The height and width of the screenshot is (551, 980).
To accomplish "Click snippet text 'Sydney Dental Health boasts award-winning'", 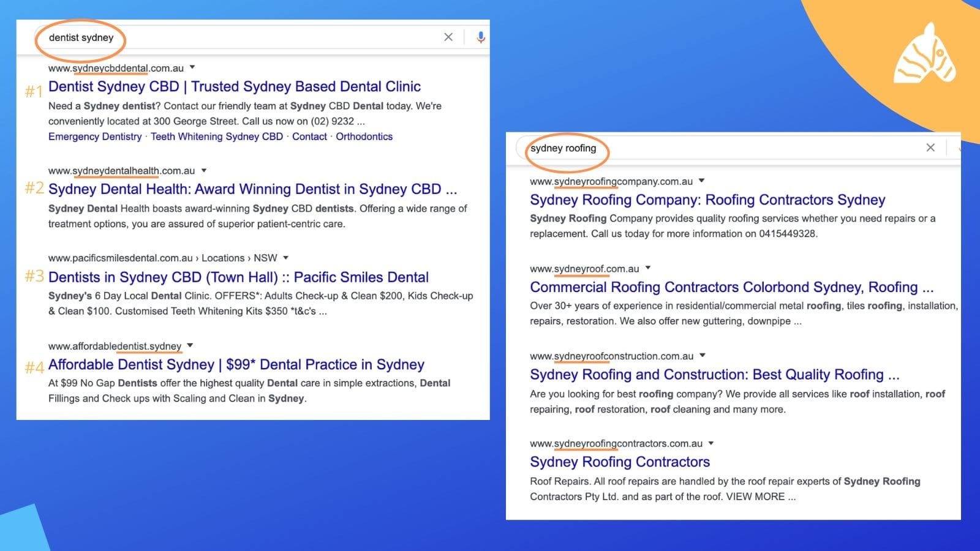I will tap(149, 209).
